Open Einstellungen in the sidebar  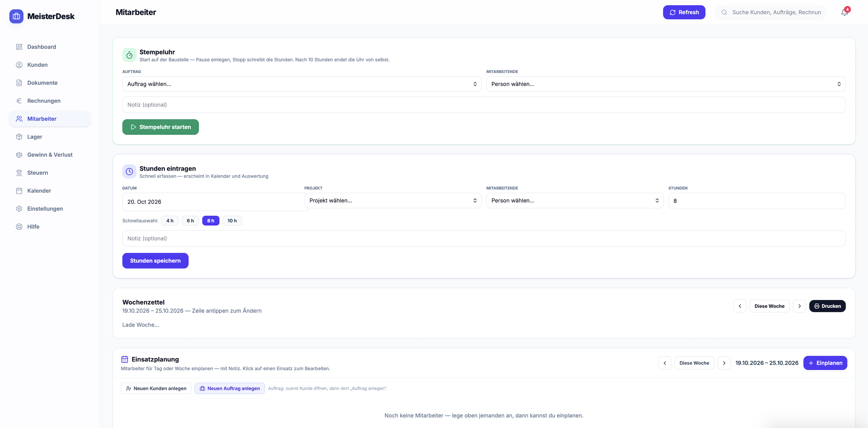click(x=50, y=209)
